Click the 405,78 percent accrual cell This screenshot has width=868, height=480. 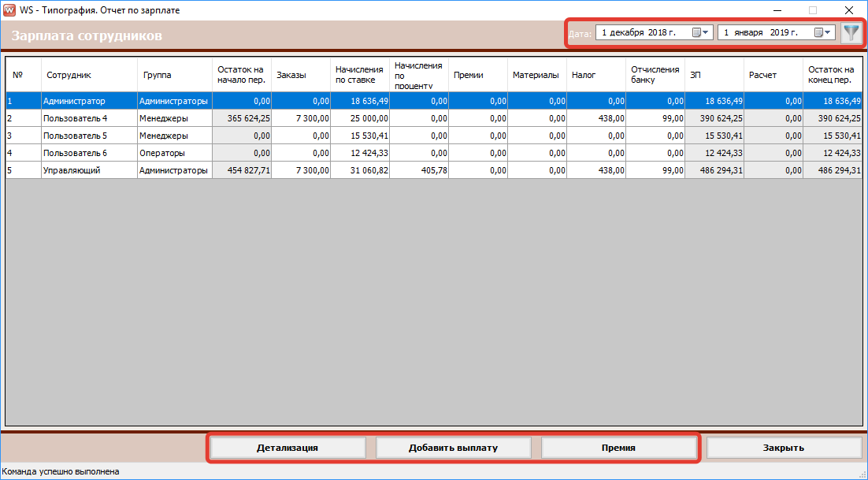pos(419,170)
